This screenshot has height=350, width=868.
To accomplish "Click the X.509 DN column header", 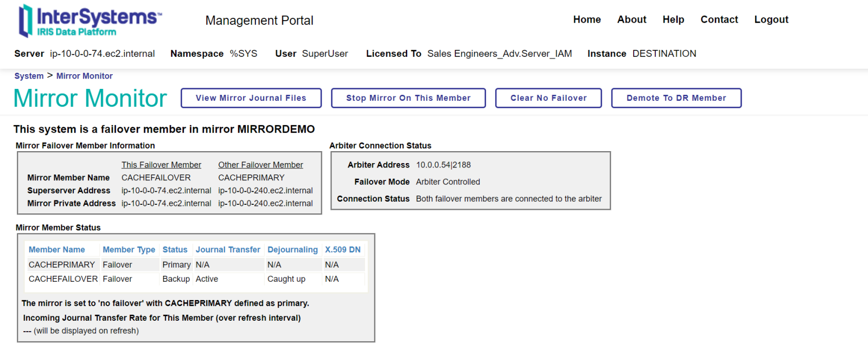I will click(x=342, y=250).
